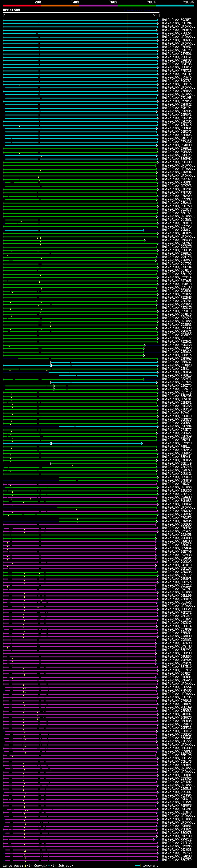The image size is (197, 868).
Task: Select hit label UniRef100_B0MQB3
Action: click(x=177, y=501)
